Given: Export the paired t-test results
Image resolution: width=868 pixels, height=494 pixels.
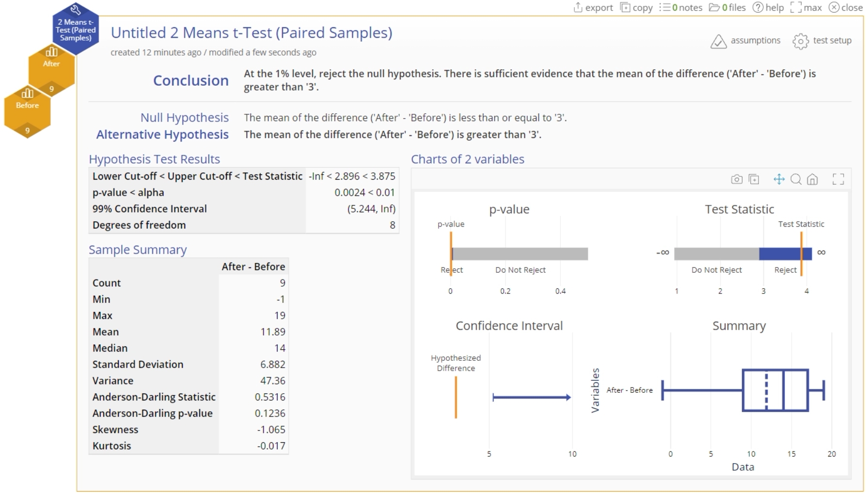Looking at the screenshot, I should (593, 7).
